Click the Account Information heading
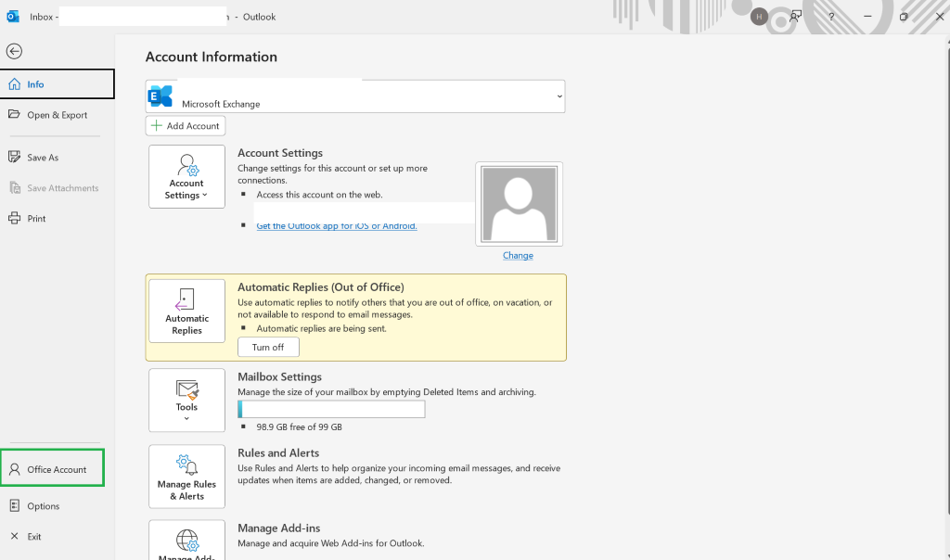950x560 pixels. [x=212, y=57]
